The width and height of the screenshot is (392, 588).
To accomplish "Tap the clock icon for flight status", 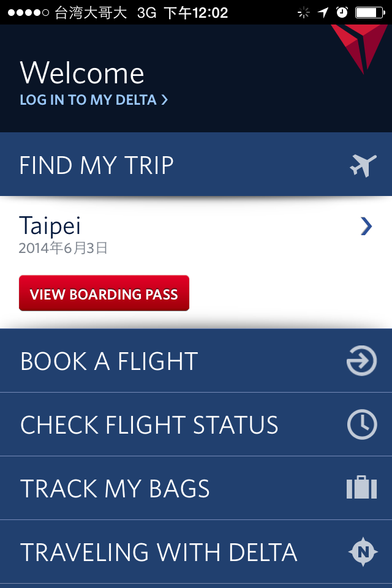I will [362, 424].
